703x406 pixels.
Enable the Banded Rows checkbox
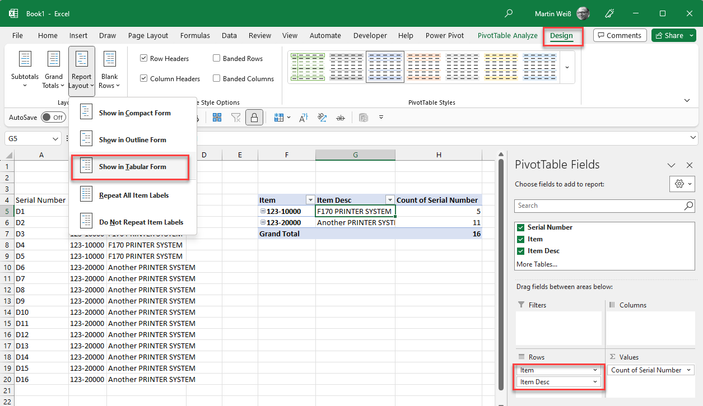[x=217, y=58]
